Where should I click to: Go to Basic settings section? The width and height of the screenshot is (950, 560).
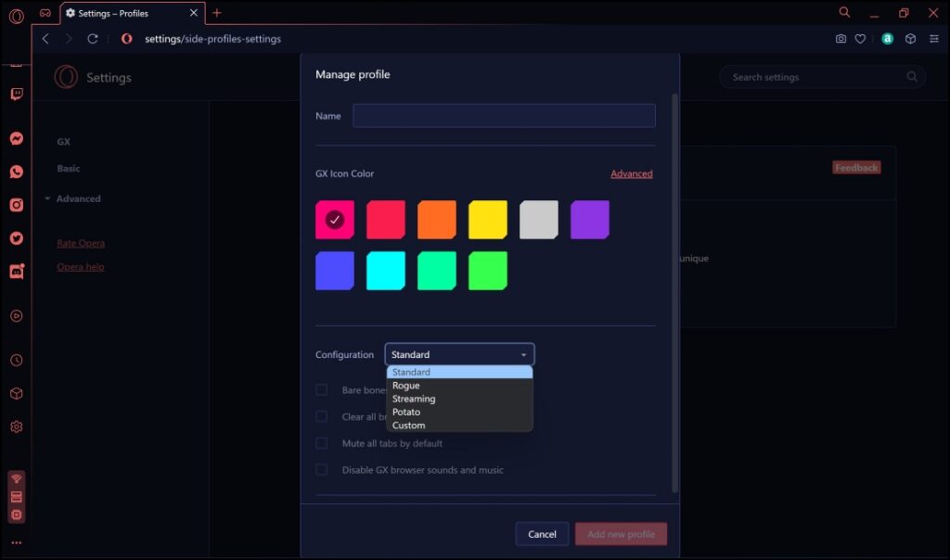point(69,169)
